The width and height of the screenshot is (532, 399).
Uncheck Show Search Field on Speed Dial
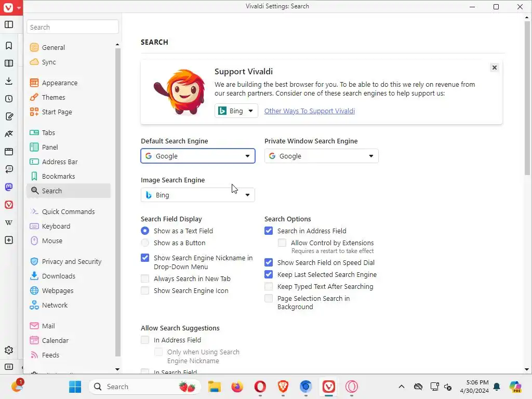(x=269, y=262)
